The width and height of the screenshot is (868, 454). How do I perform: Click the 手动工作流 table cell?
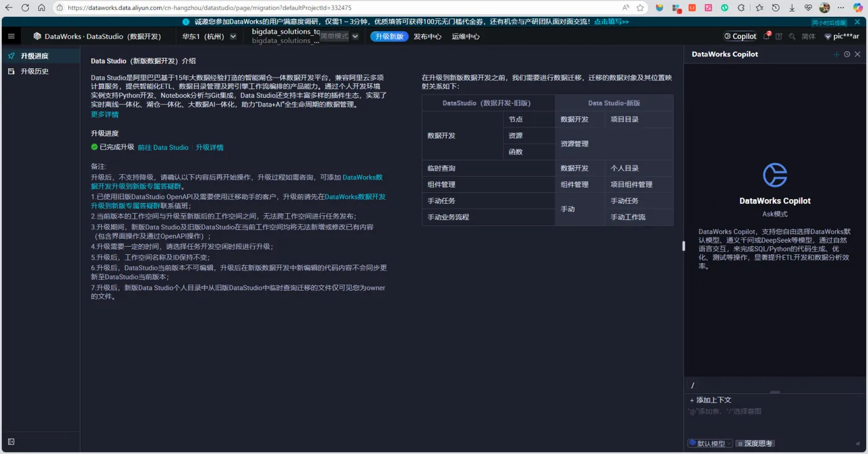(x=639, y=217)
